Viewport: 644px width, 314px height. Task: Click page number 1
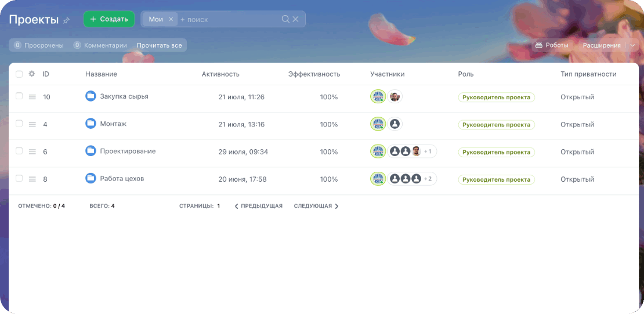[219, 206]
